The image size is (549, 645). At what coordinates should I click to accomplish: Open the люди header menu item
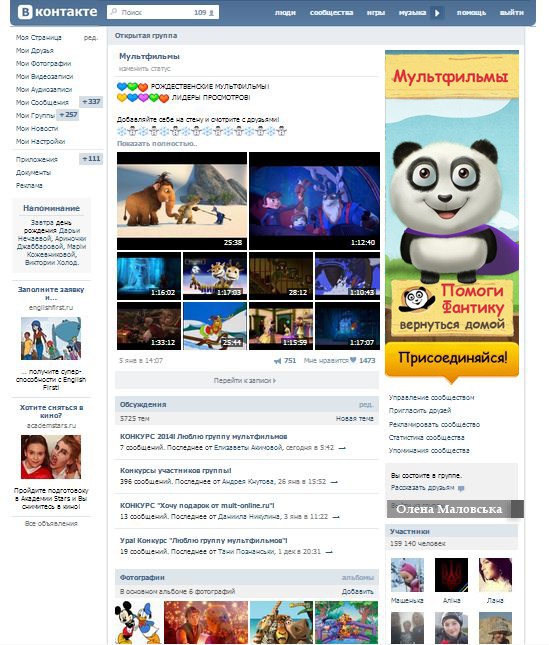(285, 13)
